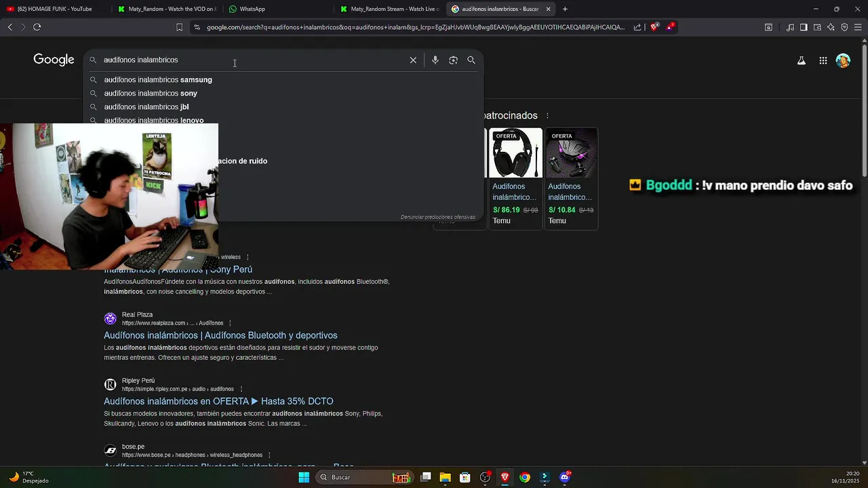Switch to OBS Studio in taskbar
Image resolution: width=868 pixels, height=488 pixels.
pyautogui.click(x=485, y=477)
